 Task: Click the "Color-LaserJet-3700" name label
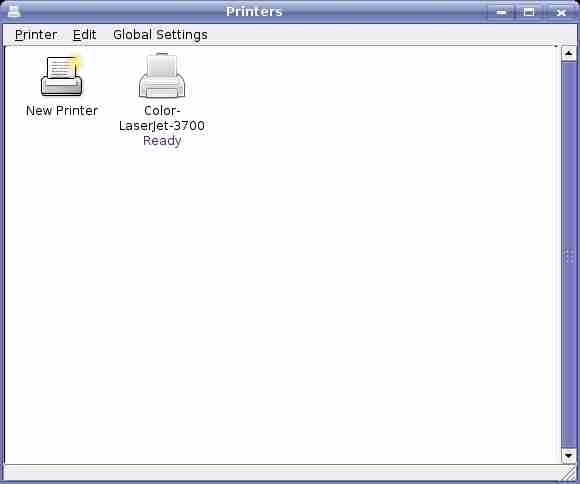[162, 118]
